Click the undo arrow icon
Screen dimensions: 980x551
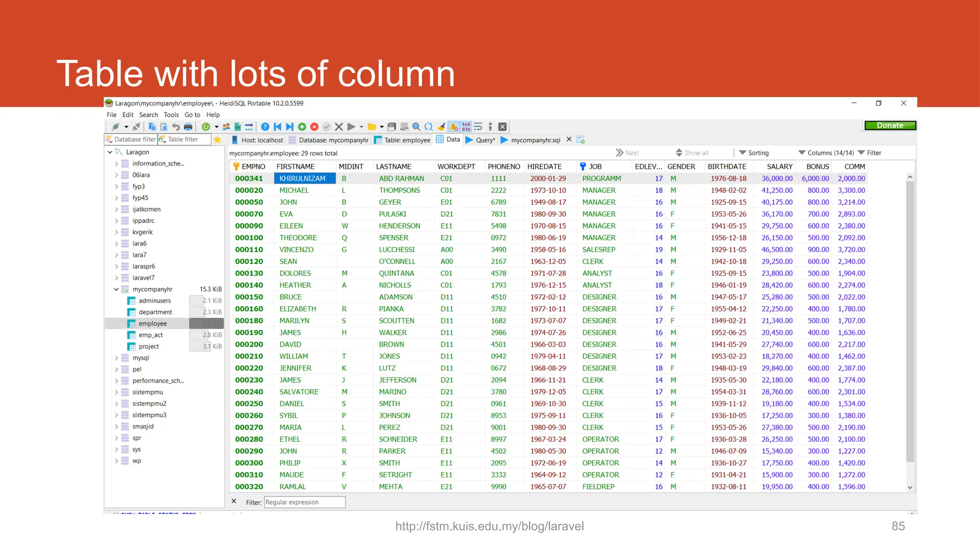click(x=176, y=127)
